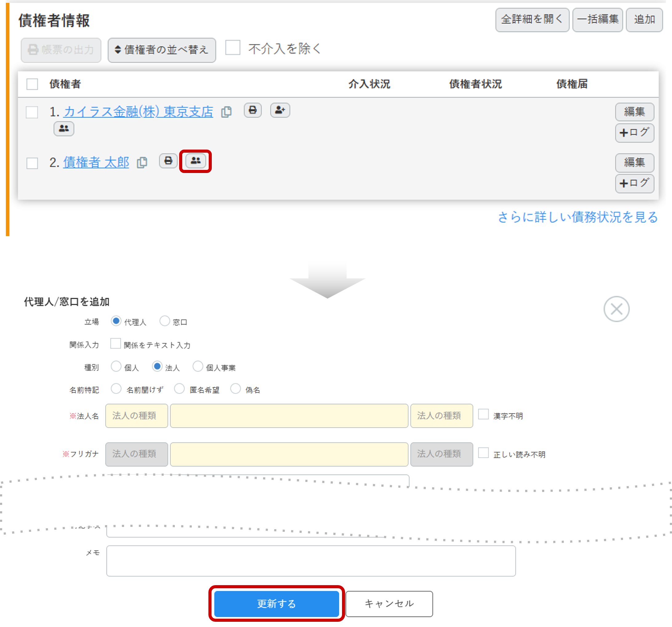Select the 匿名希望 option
The image size is (672, 627).
[x=179, y=389]
